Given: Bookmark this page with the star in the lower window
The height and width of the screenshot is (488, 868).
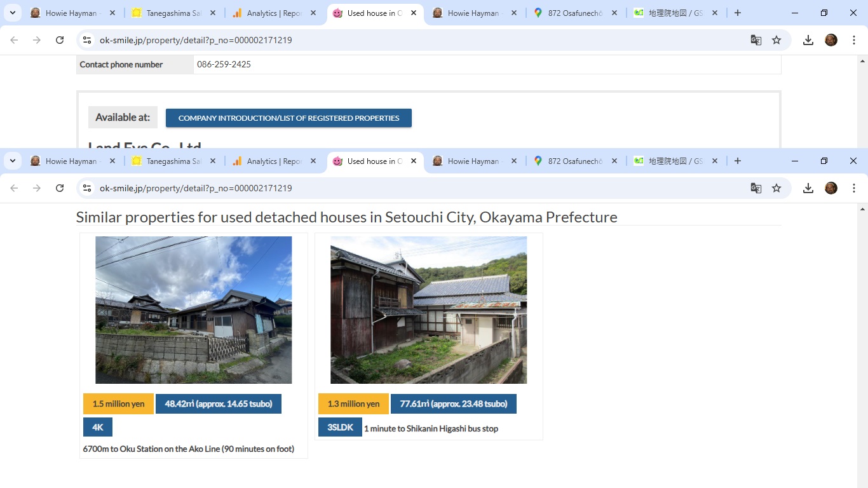Looking at the screenshot, I should (x=776, y=188).
